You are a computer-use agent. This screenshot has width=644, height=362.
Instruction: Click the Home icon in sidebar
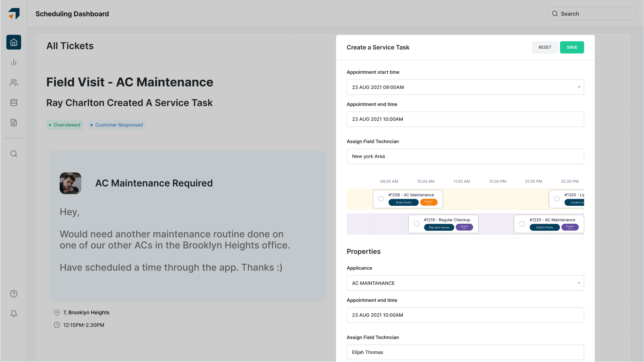pyautogui.click(x=14, y=42)
